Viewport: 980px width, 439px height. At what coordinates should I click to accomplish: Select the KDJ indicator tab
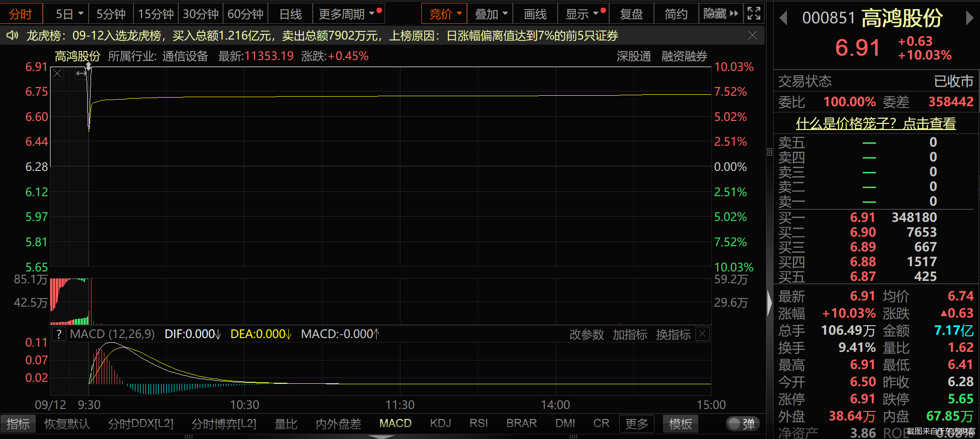[440, 423]
